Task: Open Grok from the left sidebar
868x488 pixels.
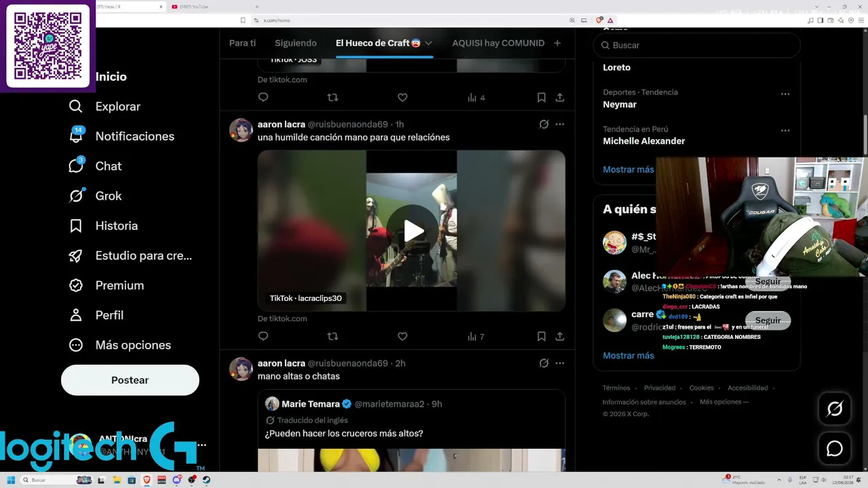Action: pyautogui.click(x=95, y=196)
